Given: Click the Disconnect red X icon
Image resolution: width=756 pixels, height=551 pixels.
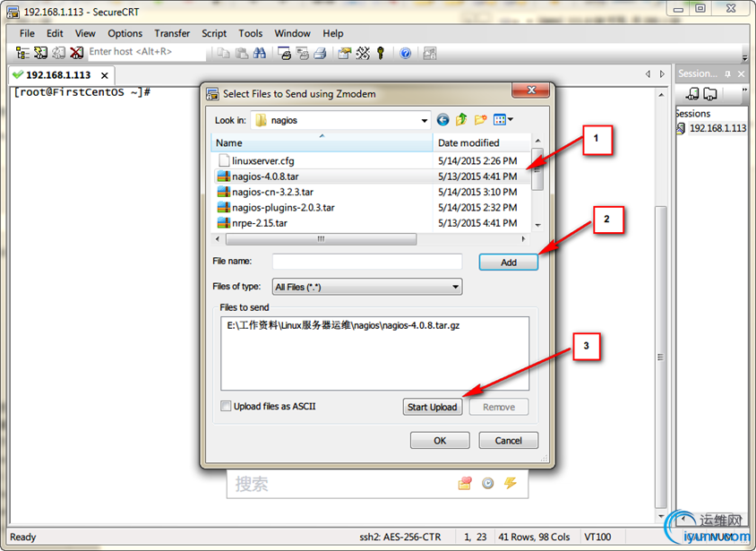Looking at the screenshot, I should [76, 53].
